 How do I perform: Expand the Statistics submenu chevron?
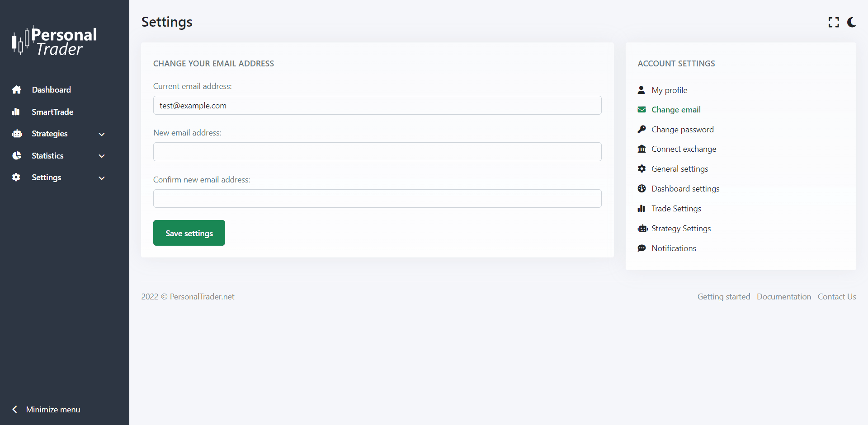pos(102,156)
